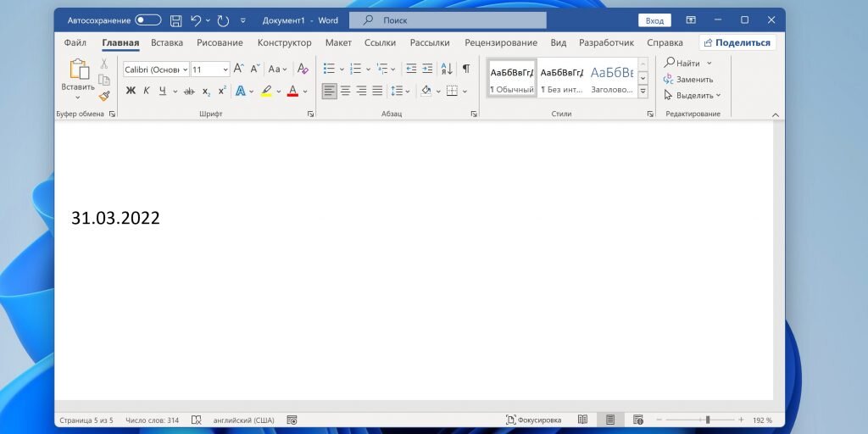Toggle bold Ж formatting
This screenshot has height=434, width=868.
tap(131, 91)
